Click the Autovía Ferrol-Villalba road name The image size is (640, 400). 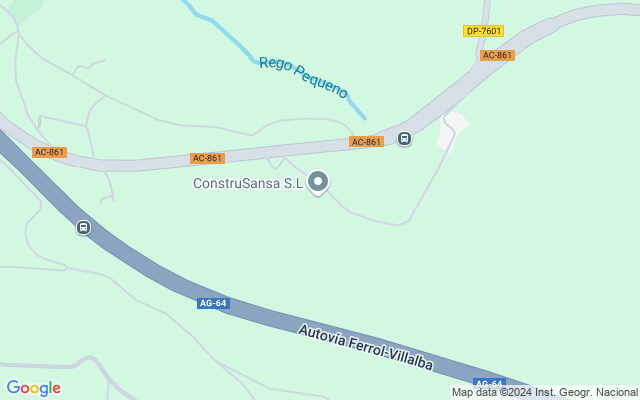click(x=365, y=347)
